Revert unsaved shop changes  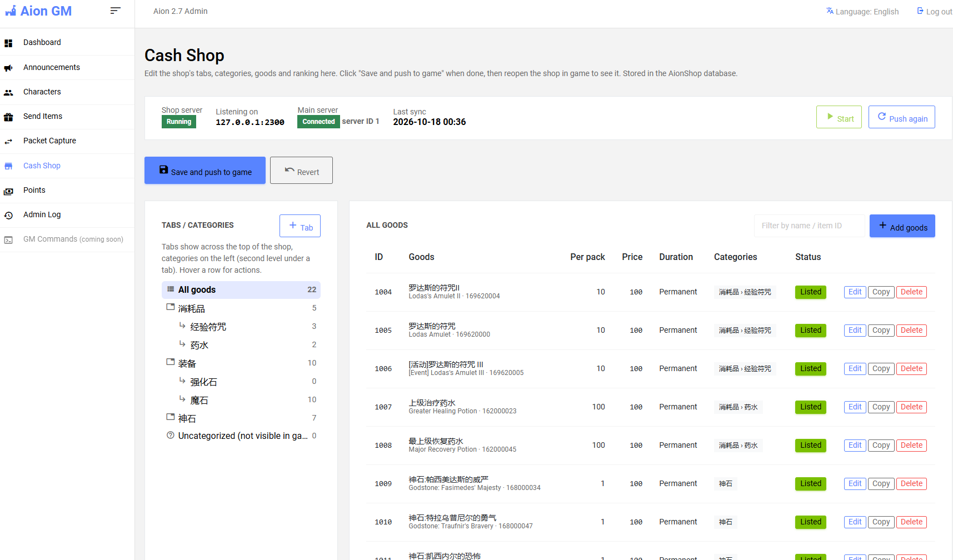point(301,171)
